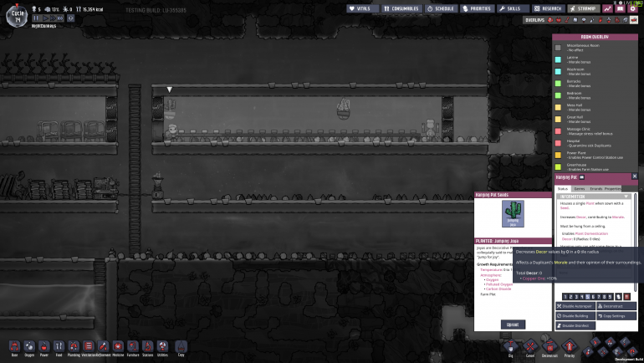Viewport: 644px width, 363px height.
Task: Follow the Plant Domestication link
Action: pos(591,233)
